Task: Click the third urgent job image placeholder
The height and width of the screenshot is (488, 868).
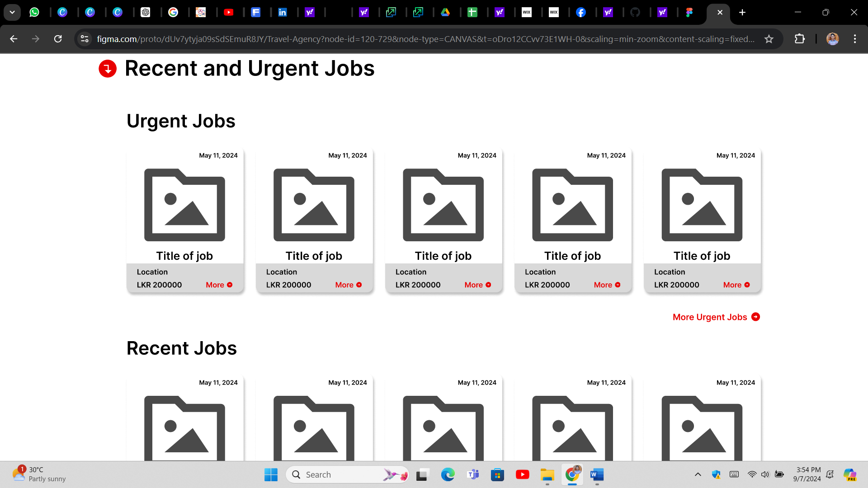Action: coord(443,205)
